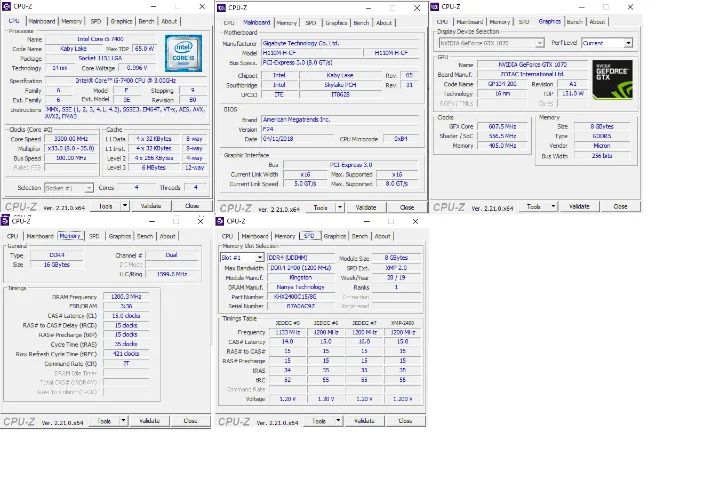Select CPU tab in Mainboard window
This screenshot has height=480, width=707.
229,23
